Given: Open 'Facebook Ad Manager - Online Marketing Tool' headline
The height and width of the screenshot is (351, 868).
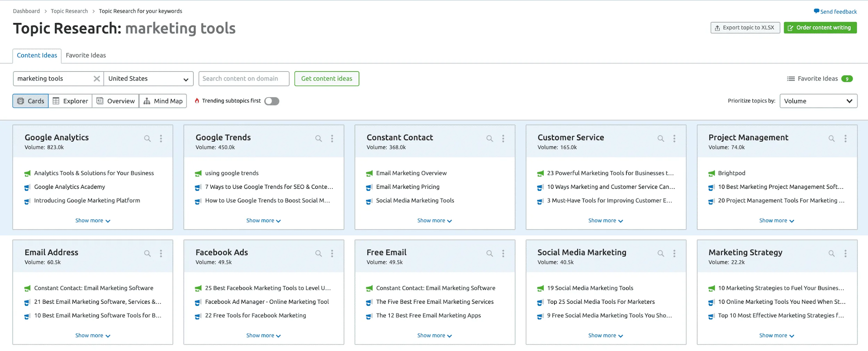Looking at the screenshot, I should 267,302.
